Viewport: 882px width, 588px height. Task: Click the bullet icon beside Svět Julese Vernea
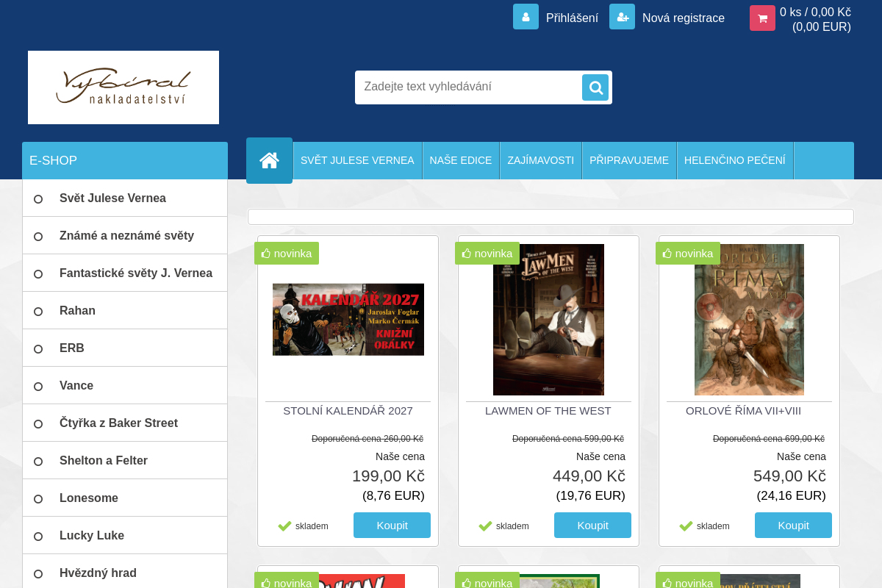tap(38, 199)
